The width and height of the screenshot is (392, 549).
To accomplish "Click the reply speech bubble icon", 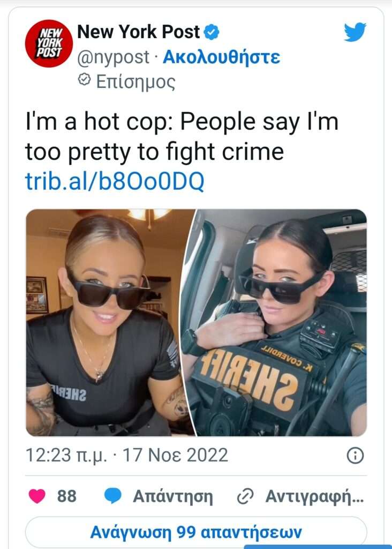I will pos(113,496).
